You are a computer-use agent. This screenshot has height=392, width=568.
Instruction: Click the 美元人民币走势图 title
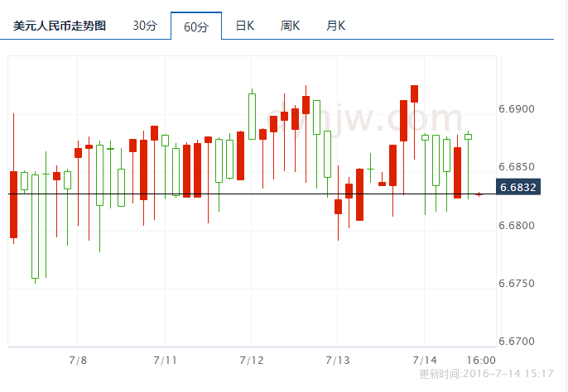click(x=60, y=26)
